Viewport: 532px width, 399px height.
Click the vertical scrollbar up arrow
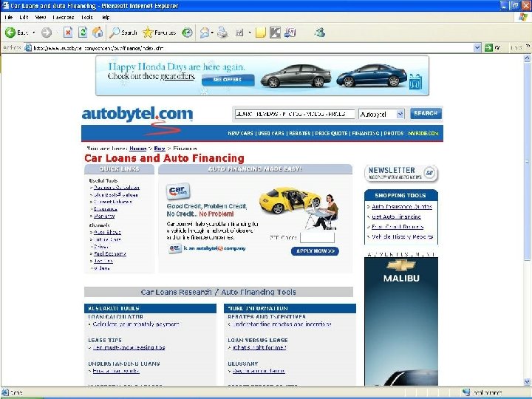(x=527, y=58)
